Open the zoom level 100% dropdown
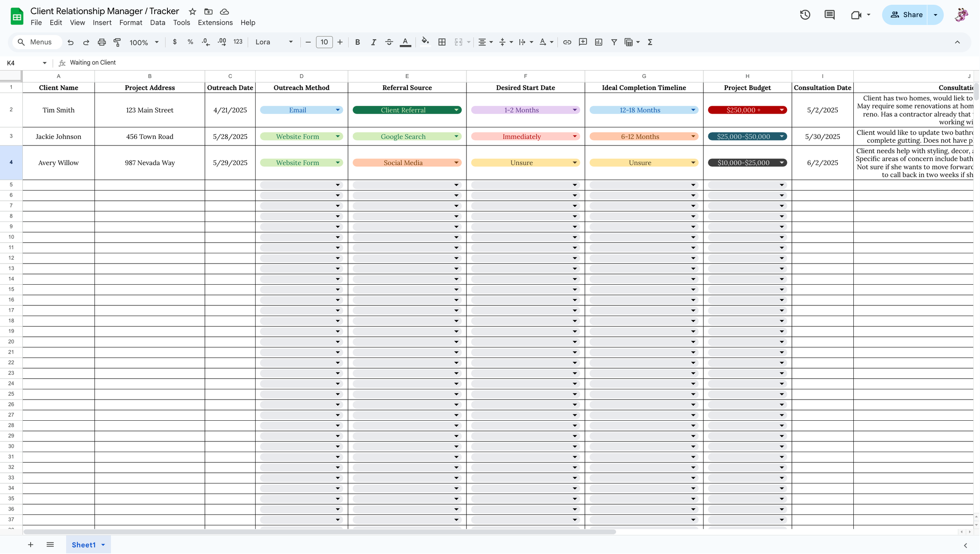Screen dimensions: 980x554 pos(144,42)
